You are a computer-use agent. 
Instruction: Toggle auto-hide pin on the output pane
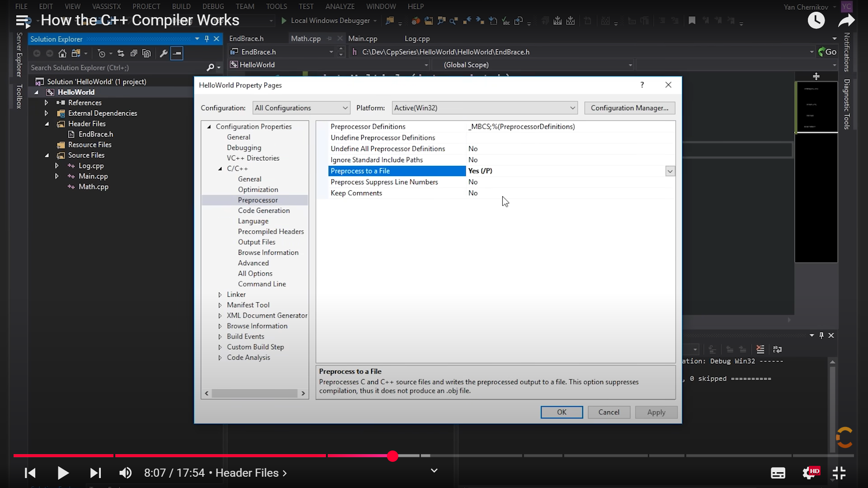click(821, 335)
